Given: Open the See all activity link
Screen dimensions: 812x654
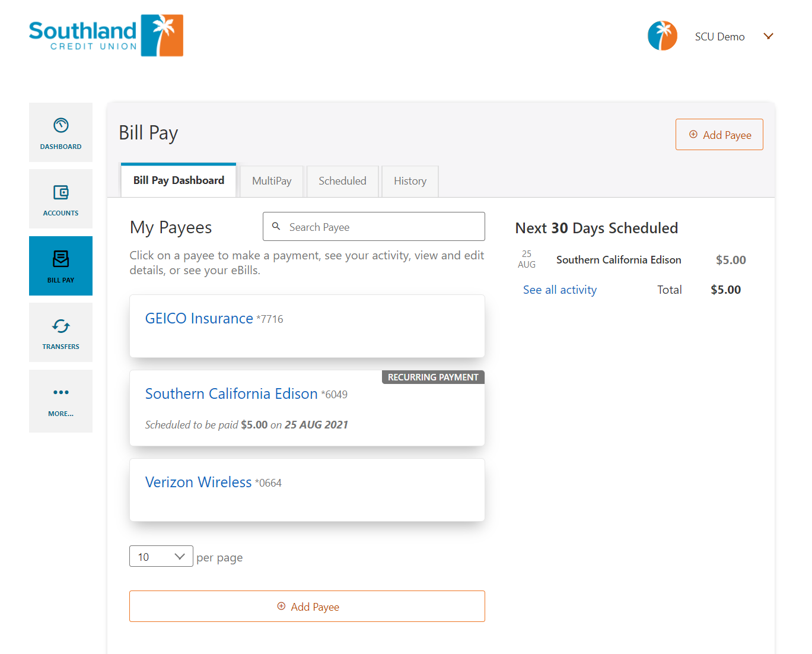Looking at the screenshot, I should (560, 290).
